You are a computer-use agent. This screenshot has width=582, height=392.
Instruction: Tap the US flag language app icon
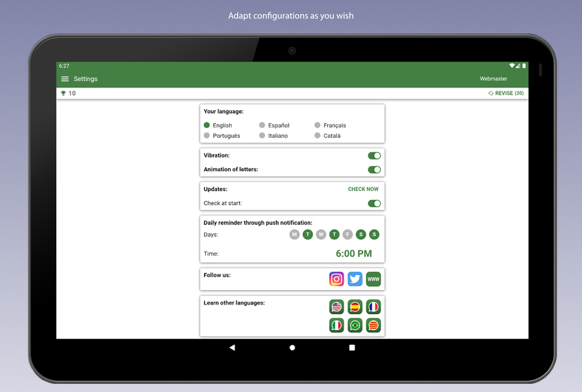pos(336,307)
